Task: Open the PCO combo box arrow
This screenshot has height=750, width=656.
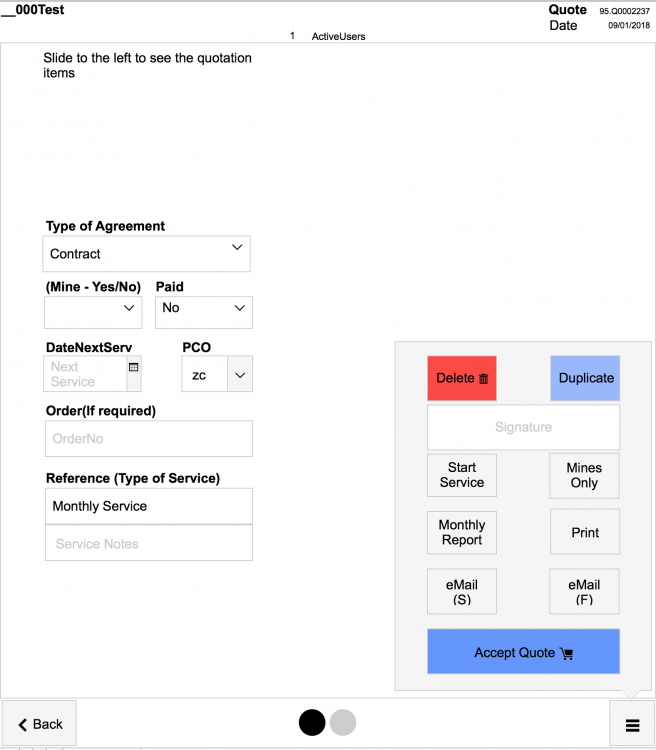Action: 240,375
